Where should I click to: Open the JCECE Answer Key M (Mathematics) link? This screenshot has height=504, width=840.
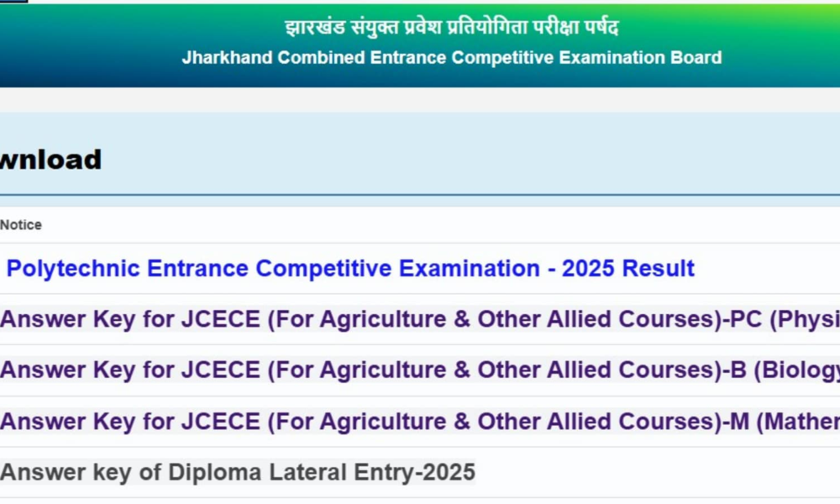420,422
